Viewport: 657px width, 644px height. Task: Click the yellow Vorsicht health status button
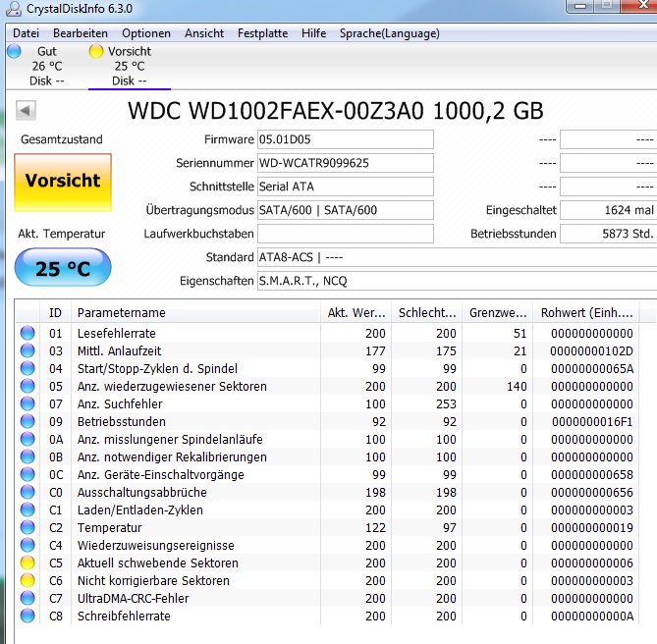63,183
